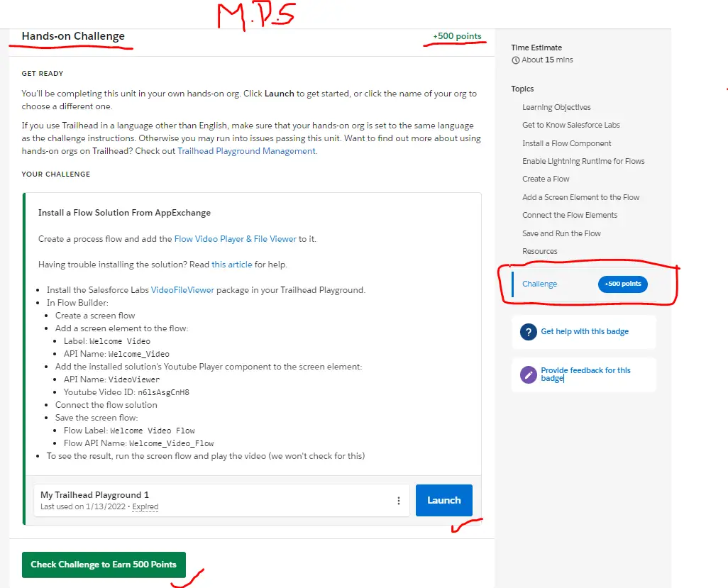Open the kebab menu beside My Trailhead Playground 1
The width and height of the screenshot is (728, 588).
click(x=398, y=500)
